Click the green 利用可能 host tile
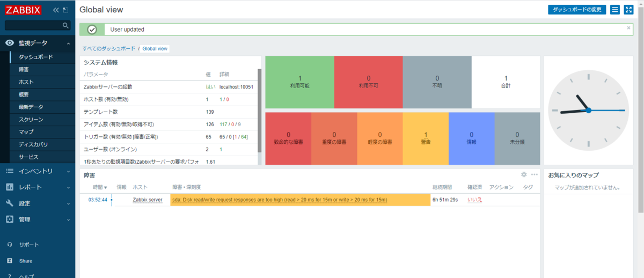 [x=300, y=82]
